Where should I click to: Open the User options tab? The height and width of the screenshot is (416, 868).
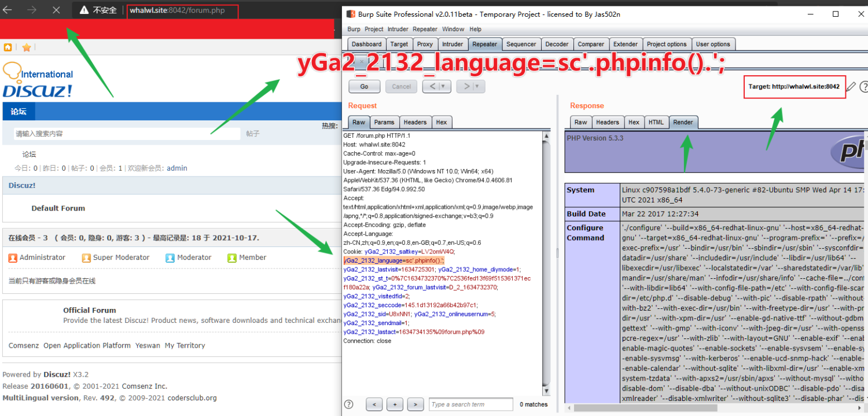(713, 44)
